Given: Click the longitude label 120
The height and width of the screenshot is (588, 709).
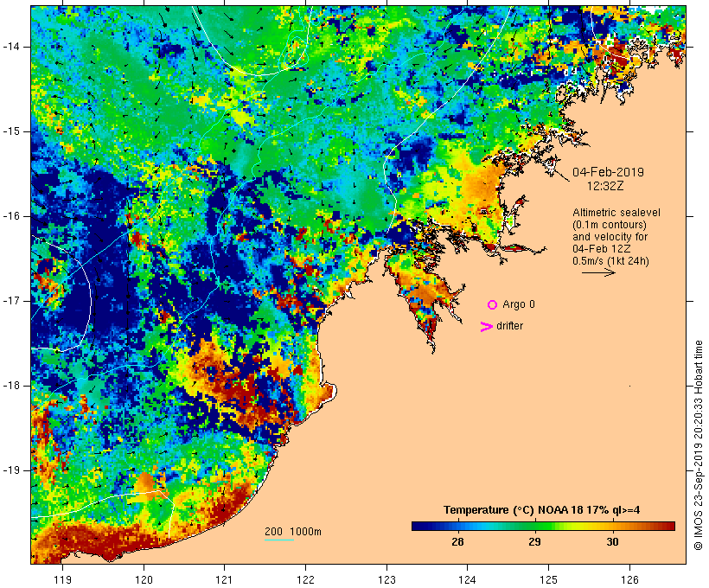Looking at the screenshot, I should point(144,579).
